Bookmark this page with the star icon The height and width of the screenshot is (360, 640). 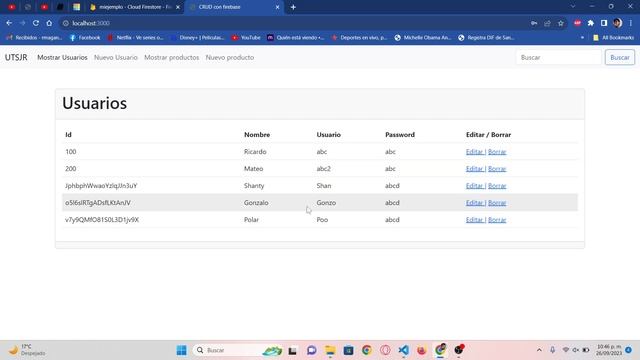click(561, 23)
